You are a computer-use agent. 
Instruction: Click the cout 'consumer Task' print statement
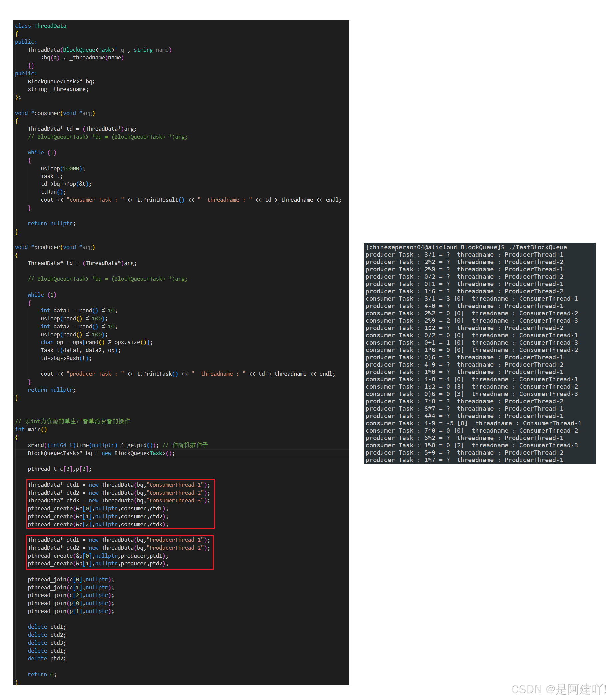click(x=191, y=200)
